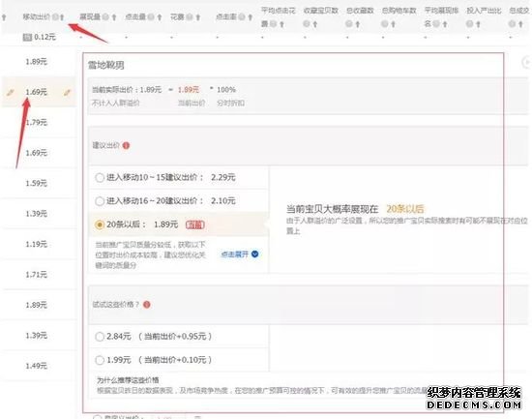Click the 1.59元 mobile bid cell
The height and width of the screenshot is (419, 532).
tap(37, 183)
